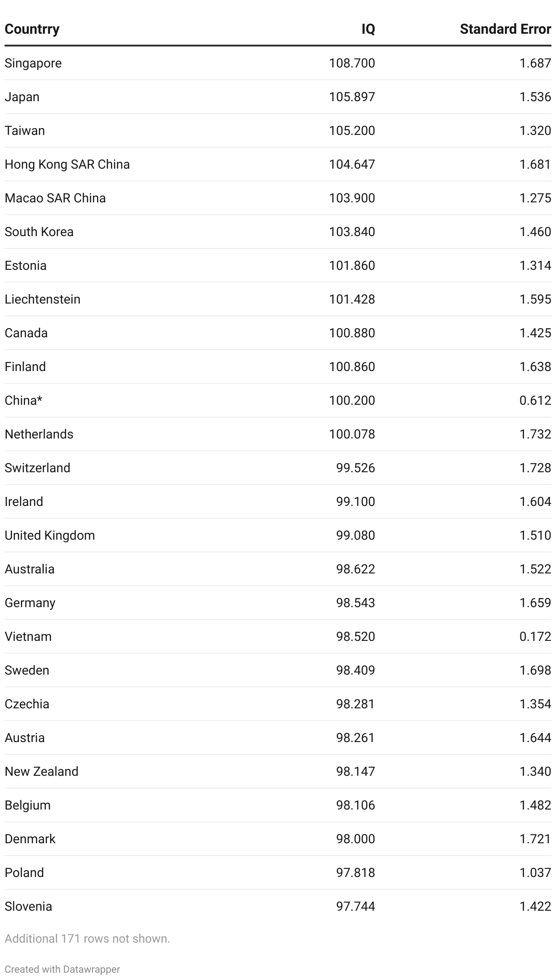The width and height of the screenshot is (556, 980).
Task: Select United Kingdom country cell
Action: point(50,535)
